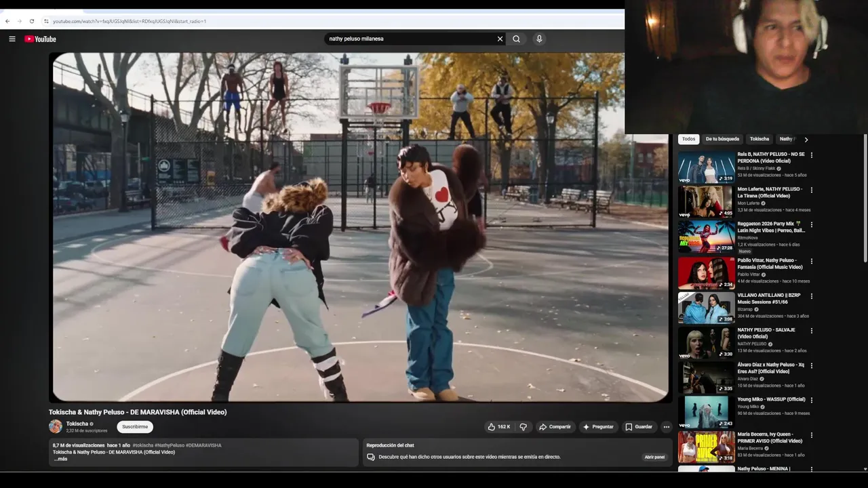Click 'Reproducción del chat' heading
This screenshot has height=488, width=868.
[x=390, y=445]
